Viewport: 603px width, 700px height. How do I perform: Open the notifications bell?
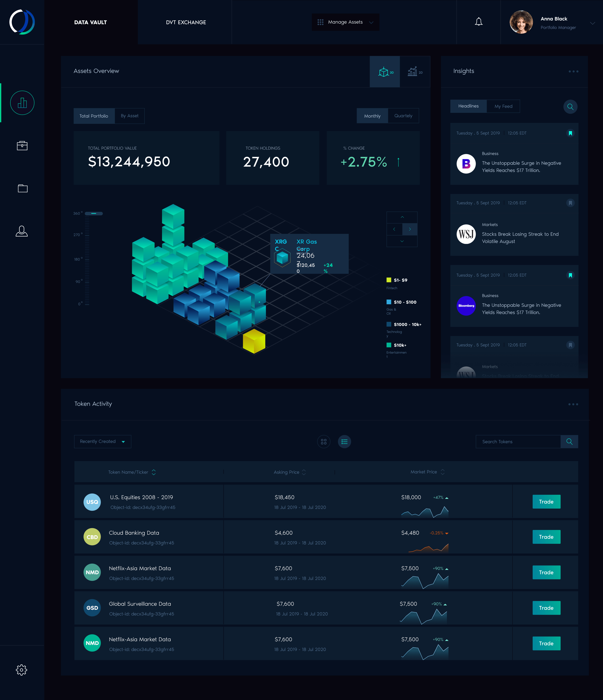coord(478,22)
